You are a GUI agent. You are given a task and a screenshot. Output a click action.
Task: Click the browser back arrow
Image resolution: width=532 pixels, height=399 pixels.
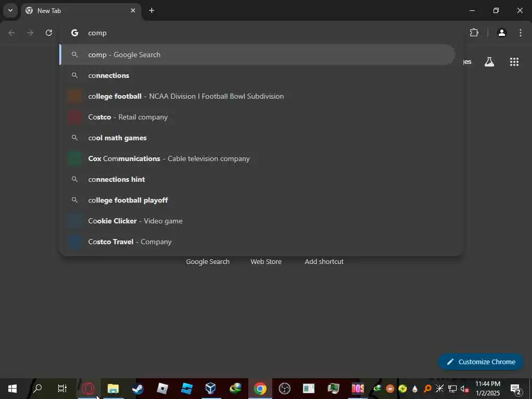click(x=11, y=33)
